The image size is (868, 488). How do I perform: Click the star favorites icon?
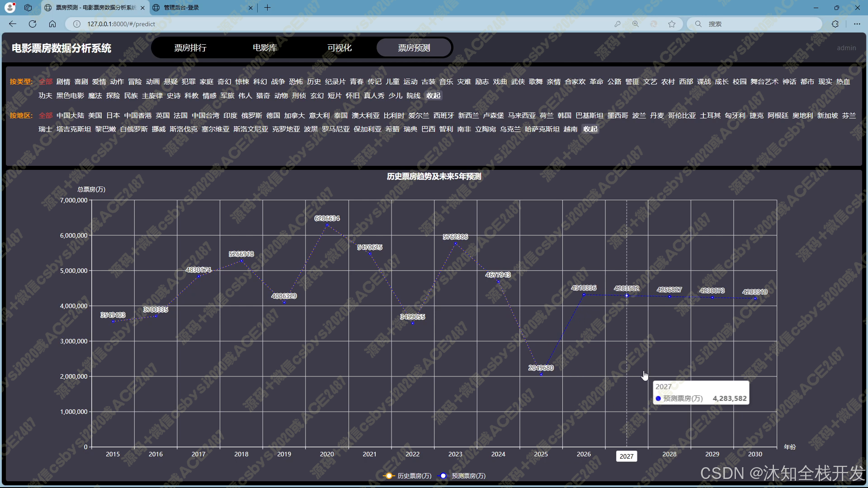[672, 24]
